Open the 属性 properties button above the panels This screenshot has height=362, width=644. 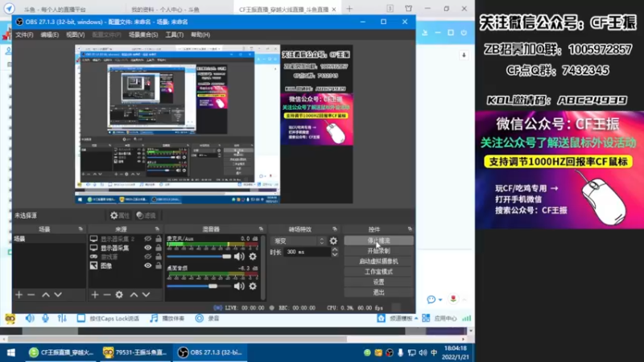(x=120, y=216)
